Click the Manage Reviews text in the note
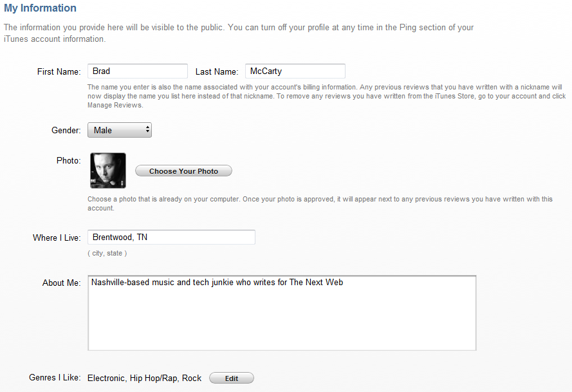Viewport: 572px width, 392px height. (115, 105)
